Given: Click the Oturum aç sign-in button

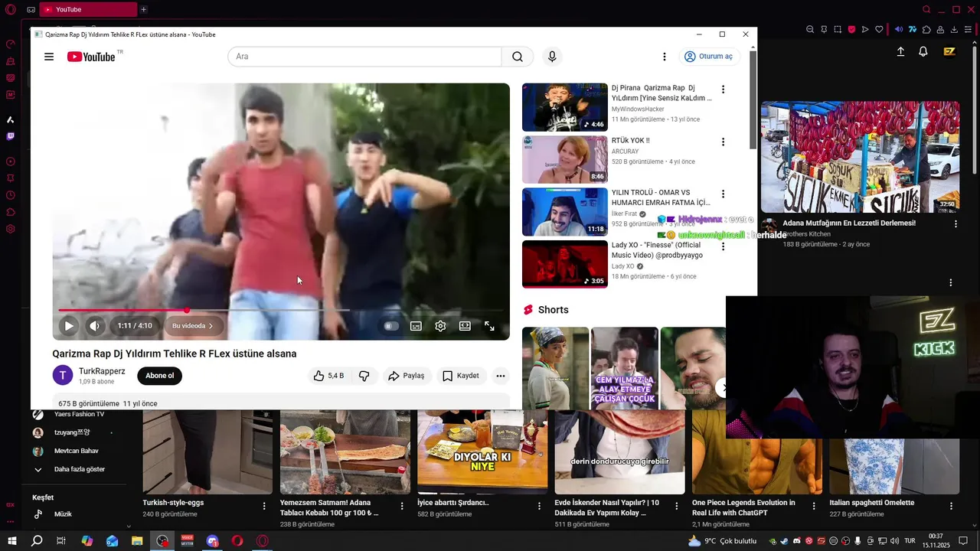Looking at the screenshot, I should [709, 57].
